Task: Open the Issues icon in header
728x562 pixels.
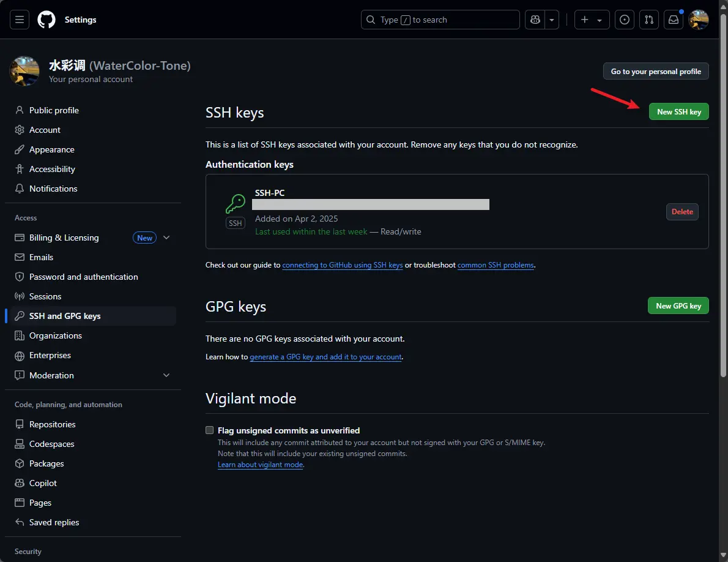Action: point(624,20)
